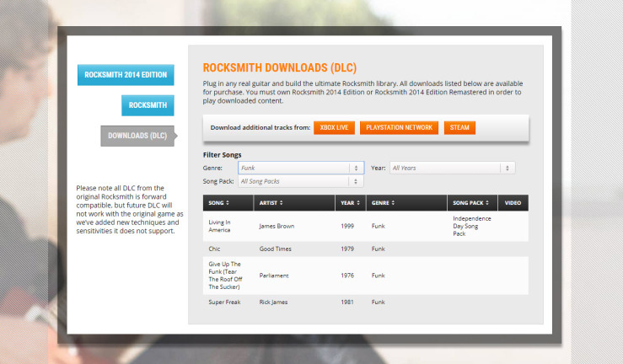Click the Xbox Live button
623x364 pixels.
[x=334, y=127]
